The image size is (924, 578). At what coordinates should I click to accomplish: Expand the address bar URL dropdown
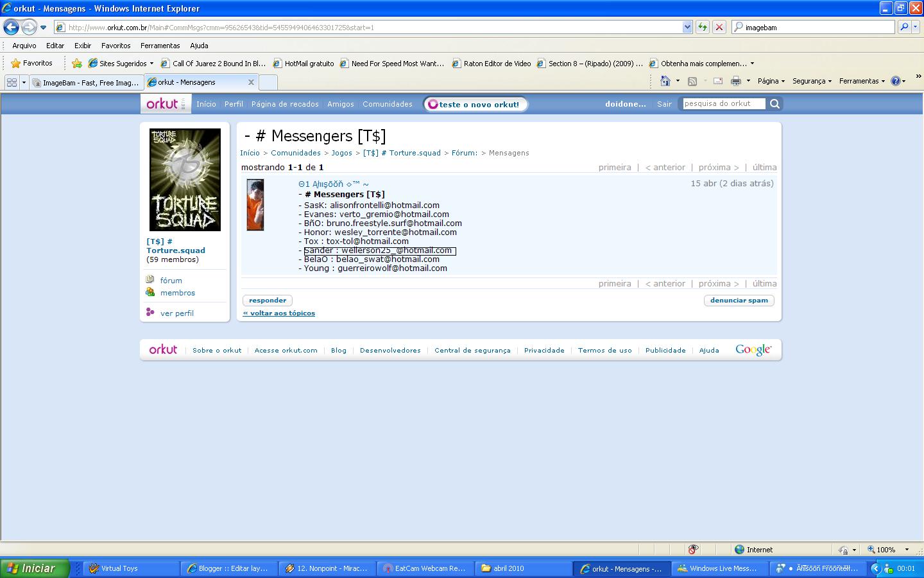687,27
